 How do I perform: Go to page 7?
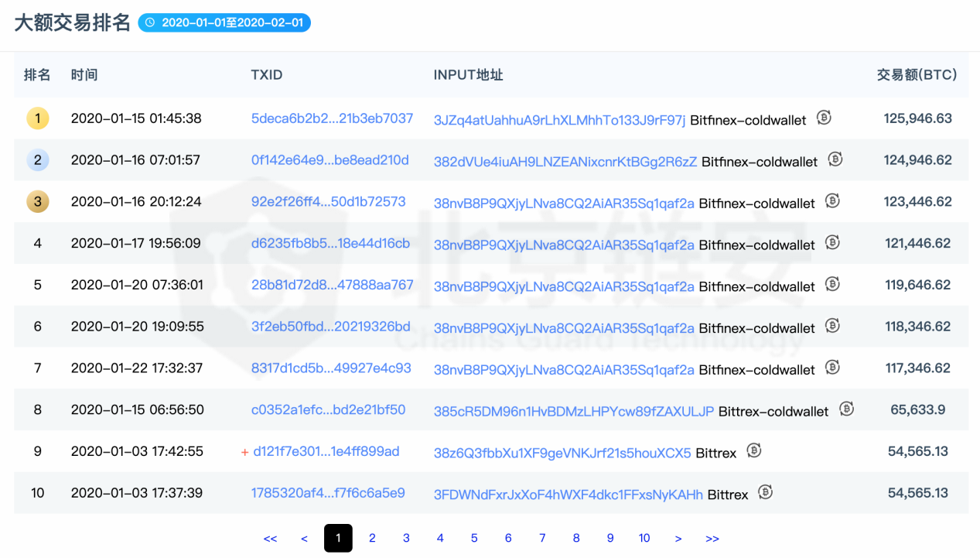pos(542,538)
